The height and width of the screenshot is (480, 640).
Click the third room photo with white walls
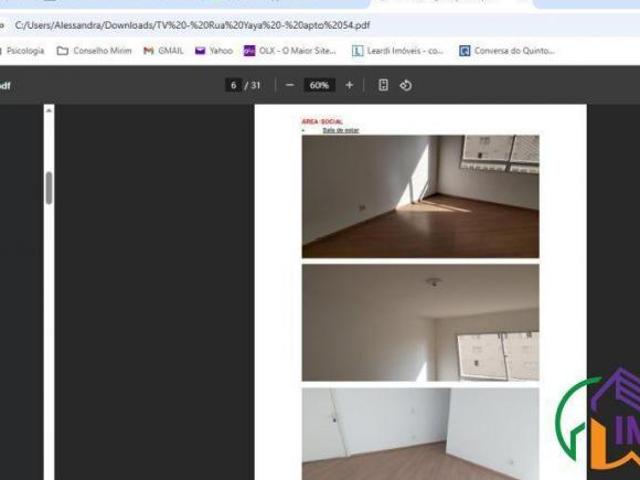pos(420,434)
